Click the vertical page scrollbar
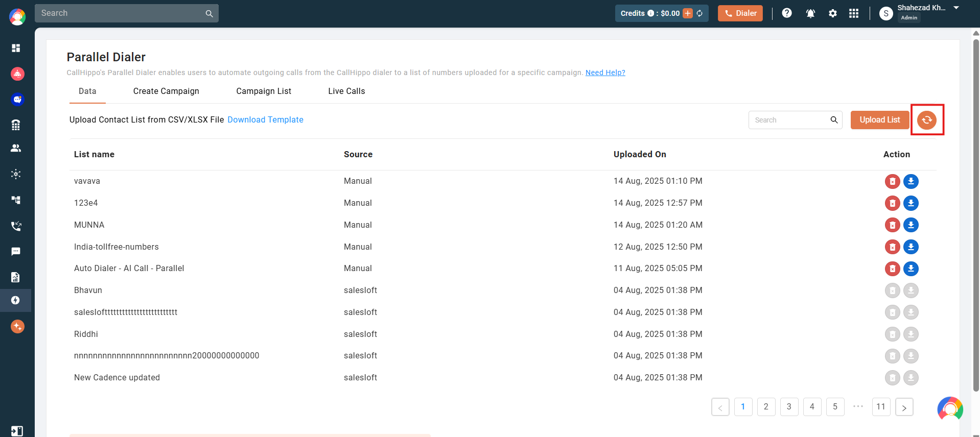The width and height of the screenshot is (980, 437). [x=976, y=214]
